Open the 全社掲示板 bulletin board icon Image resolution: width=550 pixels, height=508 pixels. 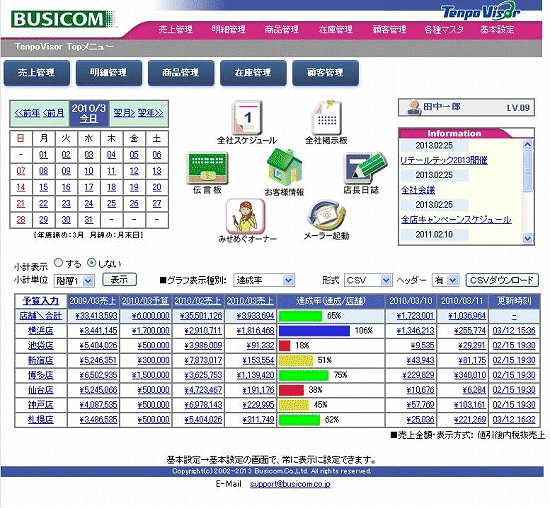327,117
